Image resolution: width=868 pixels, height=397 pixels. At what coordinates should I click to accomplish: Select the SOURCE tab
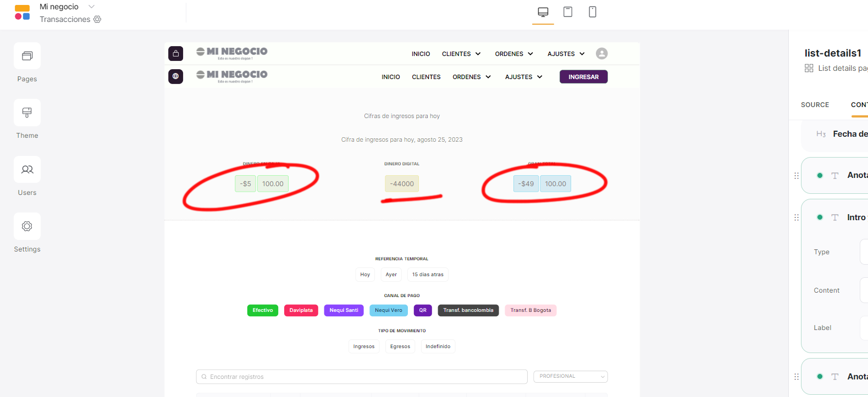click(815, 105)
